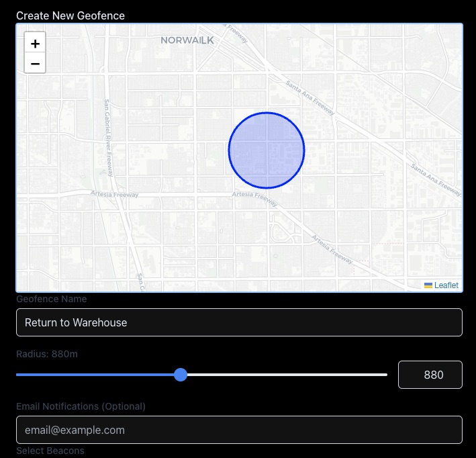
Task: Click the Email Notifications (Optional) label
Action: tap(81, 406)
